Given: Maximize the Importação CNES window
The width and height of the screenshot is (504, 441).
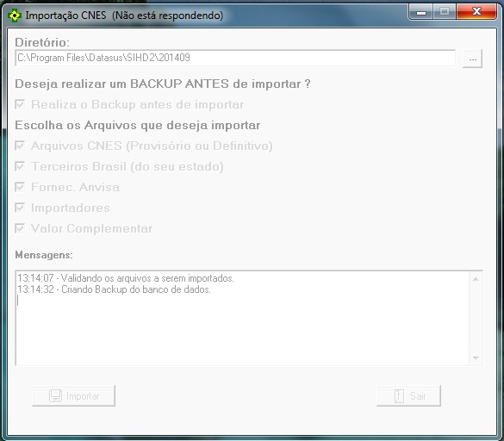Looking at the screenshot, I should [445, 12].
